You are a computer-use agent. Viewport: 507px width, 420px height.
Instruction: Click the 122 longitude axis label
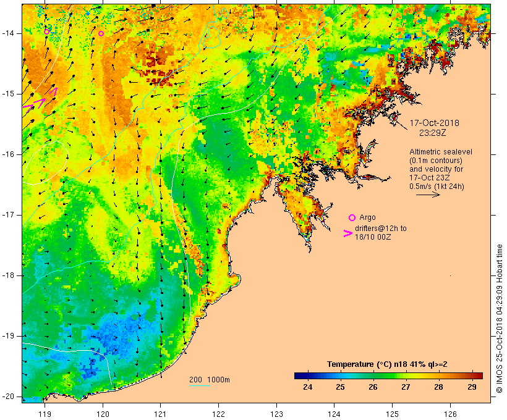tap(219, 414)
